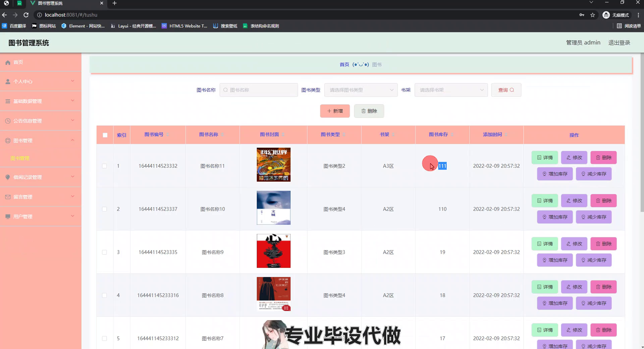Check the row 1 checkbox for 图书名称11
Screen dimensions: 644x349
coord(104,166)
